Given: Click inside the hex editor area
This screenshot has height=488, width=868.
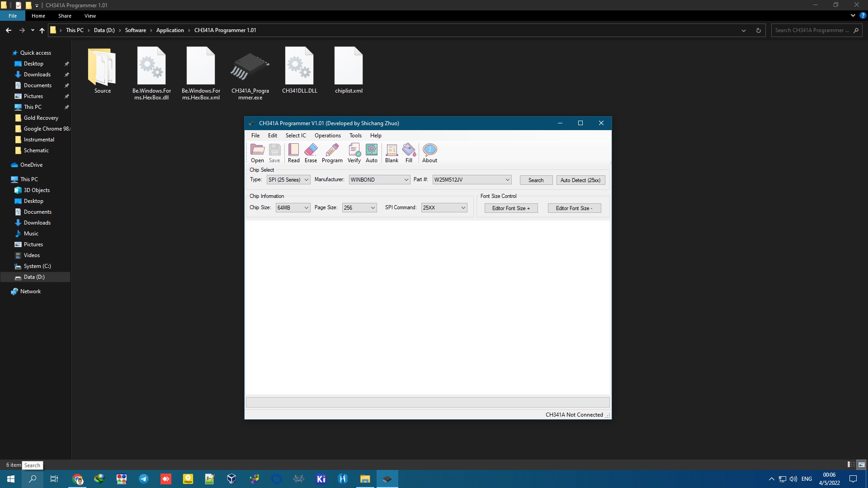Looking at the screenshot, I should pos(428,307).
